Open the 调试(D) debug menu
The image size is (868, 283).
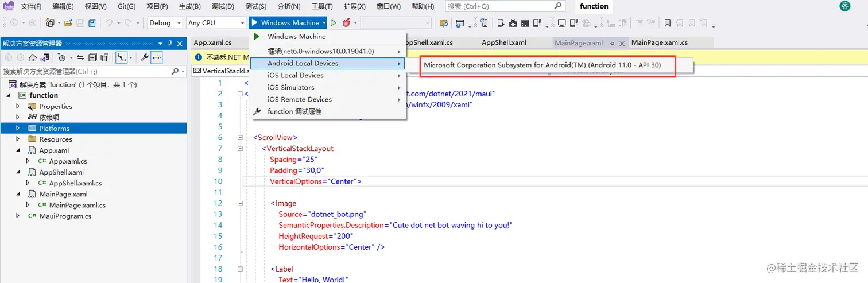click(222, 6)
